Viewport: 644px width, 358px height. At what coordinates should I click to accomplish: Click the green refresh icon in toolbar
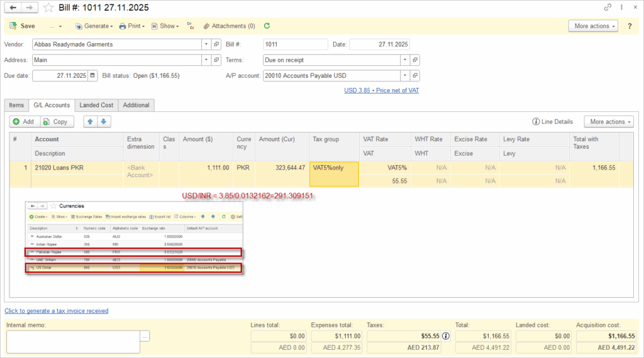tap(267, 26)
